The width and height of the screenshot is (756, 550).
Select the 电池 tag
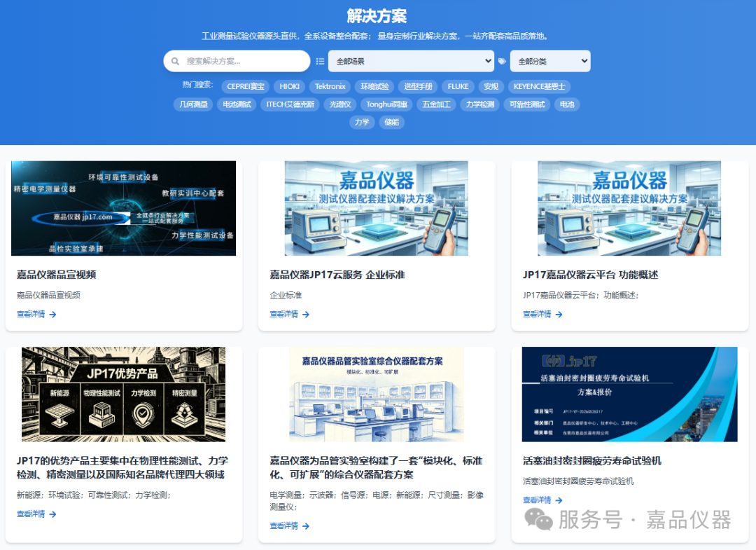567,104
